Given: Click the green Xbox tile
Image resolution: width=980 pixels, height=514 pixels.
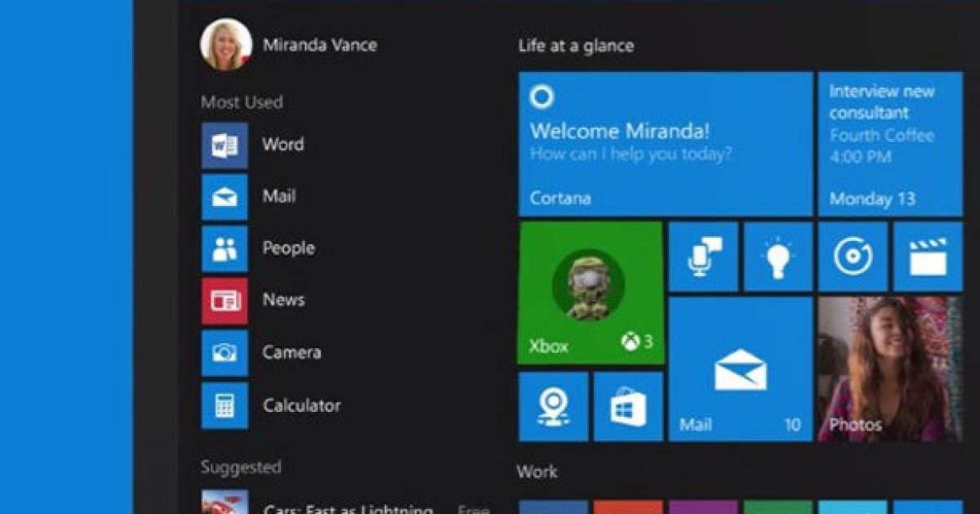Looking at the screenshot, I should pos(590,292).
